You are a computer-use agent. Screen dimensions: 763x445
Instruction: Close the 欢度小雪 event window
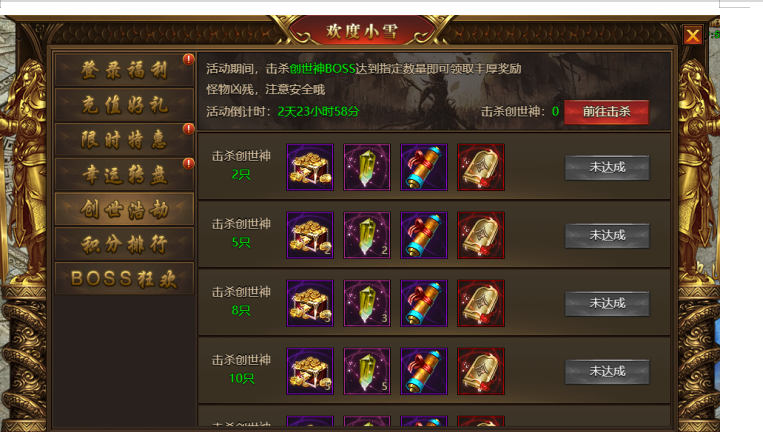pyautogui.click(x=692, y=35)
